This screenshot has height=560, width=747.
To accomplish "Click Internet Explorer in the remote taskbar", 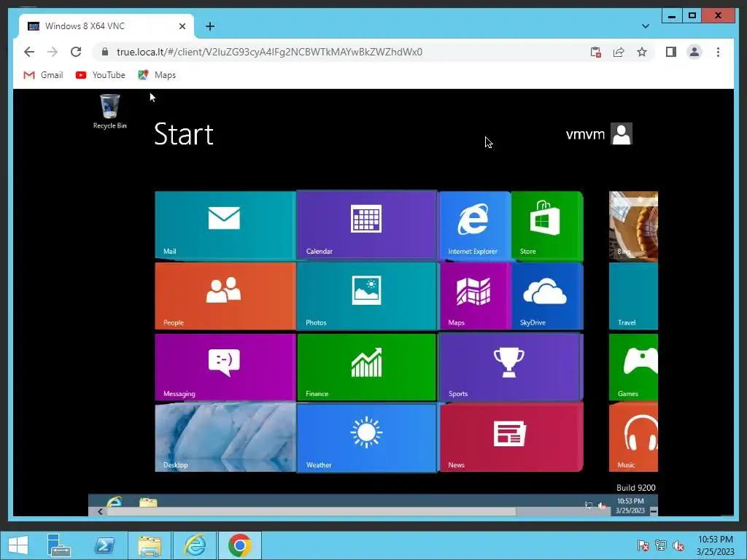I will (115, 502).
